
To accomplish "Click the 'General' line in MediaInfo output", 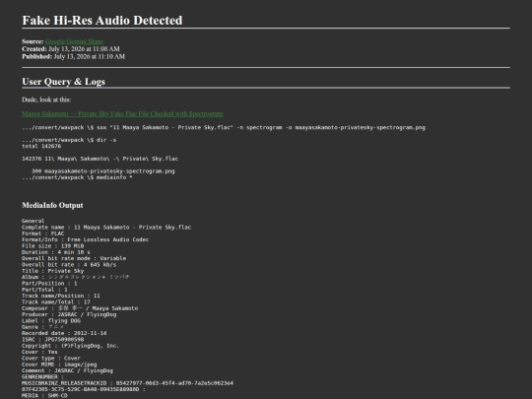I will pyautogui.click(x=33, y=221).
